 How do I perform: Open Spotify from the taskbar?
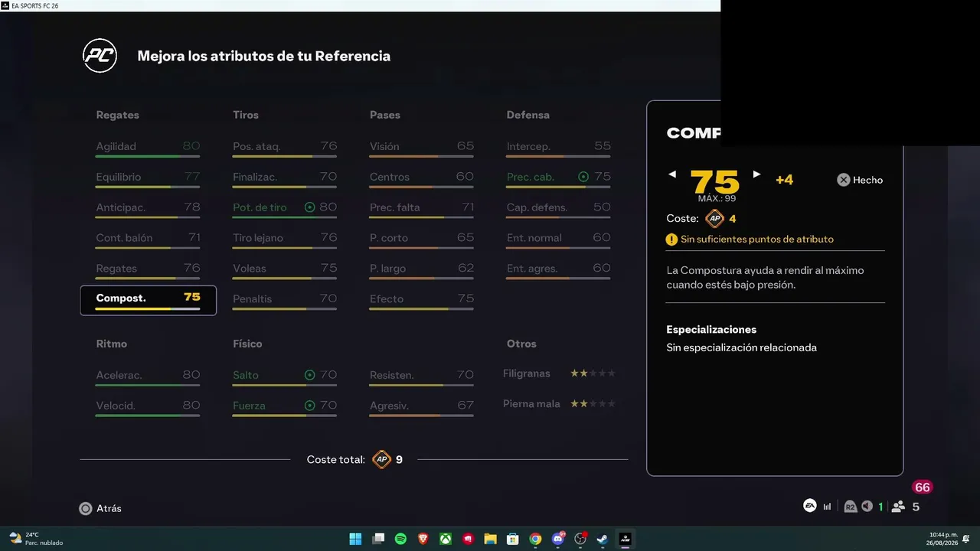click(400, 539)
